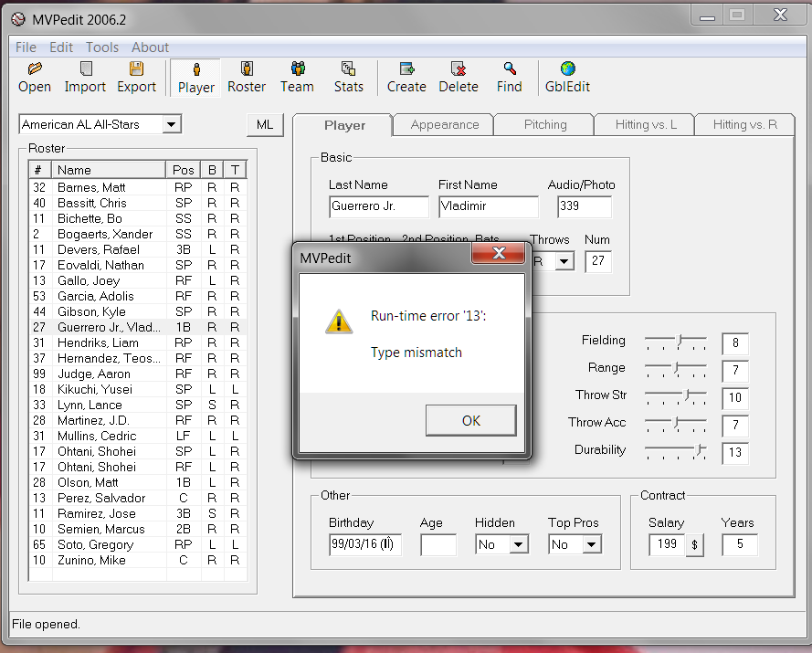Viewport: 812px width, 653px height.
Task: Expand the Throws dropdown arrow
Action: [564, 261]
